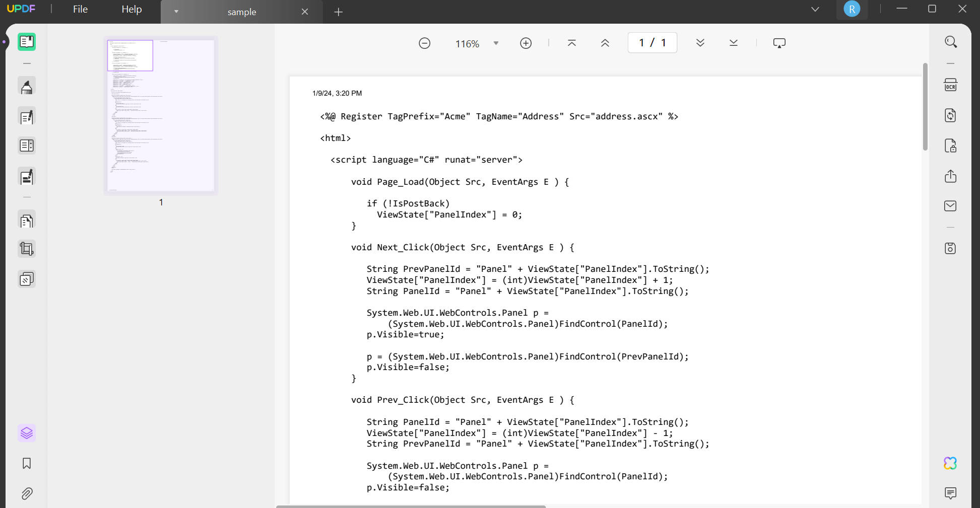
Task: Share this file via upload icon
Action: click(x=951, y=176)
